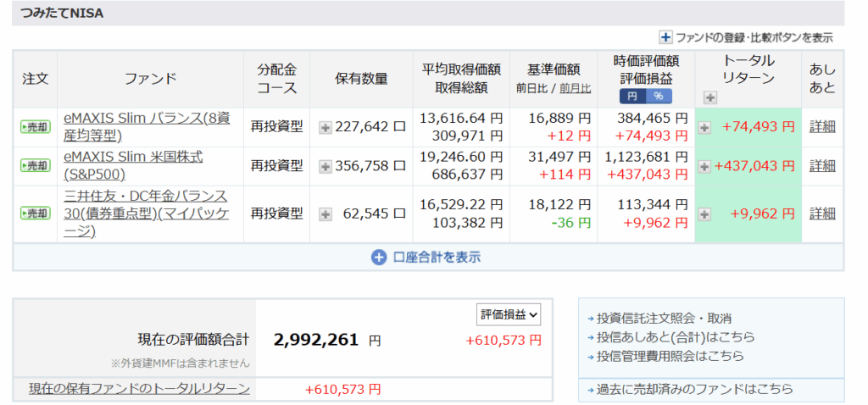Expand holdings quantity plus for 356,758 口
This screenshot has height=405, width=868.
325,165
